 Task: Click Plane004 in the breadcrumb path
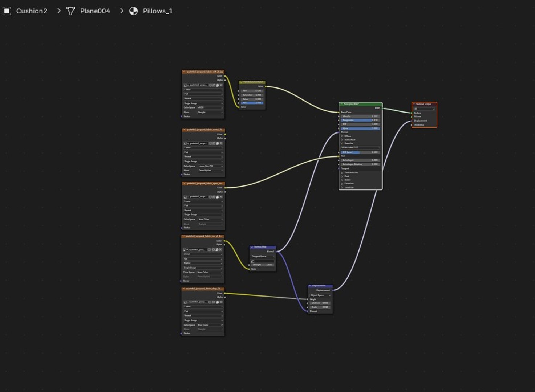95,11
